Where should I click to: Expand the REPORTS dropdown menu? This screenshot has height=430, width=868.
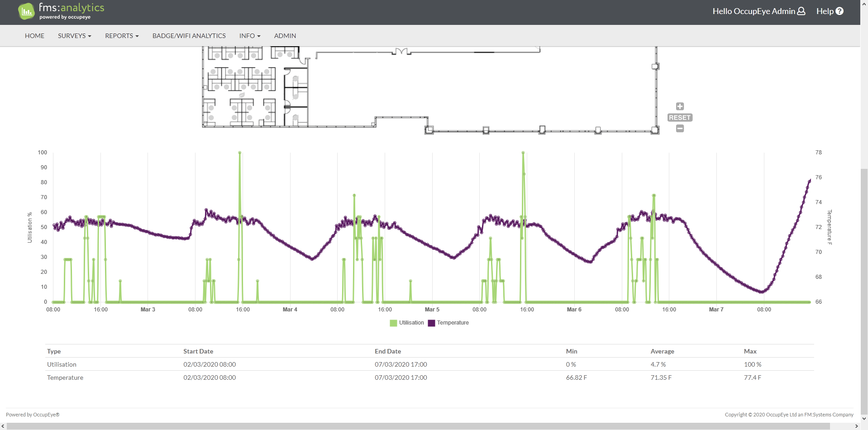click(122, 36)
